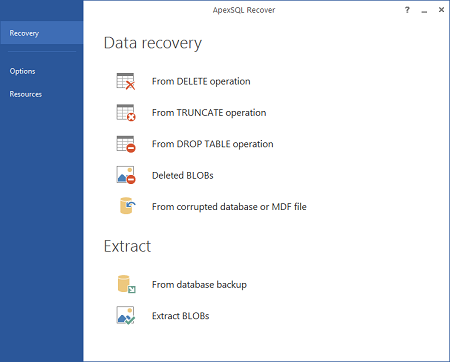Screen dimensions: 450x362
Task: Choose From DROP TABLE operation link
Action: click(x=213, y=144)
